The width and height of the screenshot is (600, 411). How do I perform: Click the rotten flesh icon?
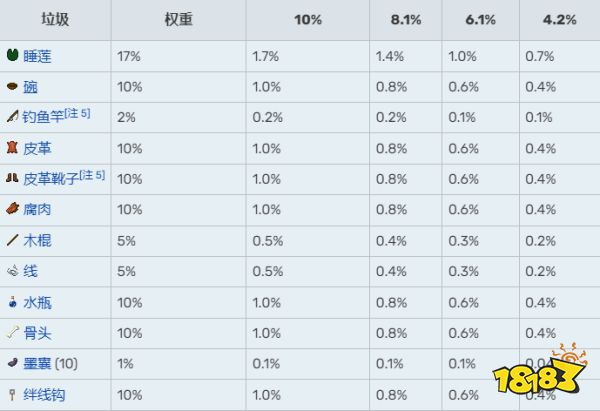(13, 209)
